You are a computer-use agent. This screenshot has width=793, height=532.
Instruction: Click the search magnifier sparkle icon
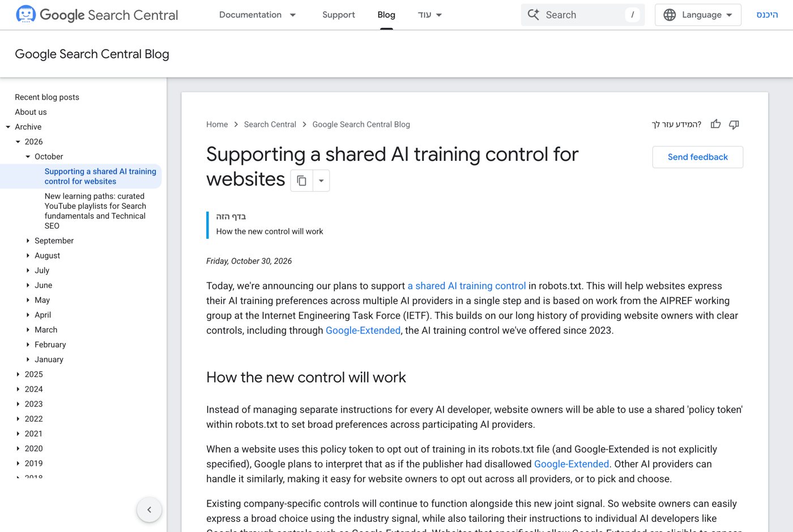pyautogui.click(x=534, y=15)
